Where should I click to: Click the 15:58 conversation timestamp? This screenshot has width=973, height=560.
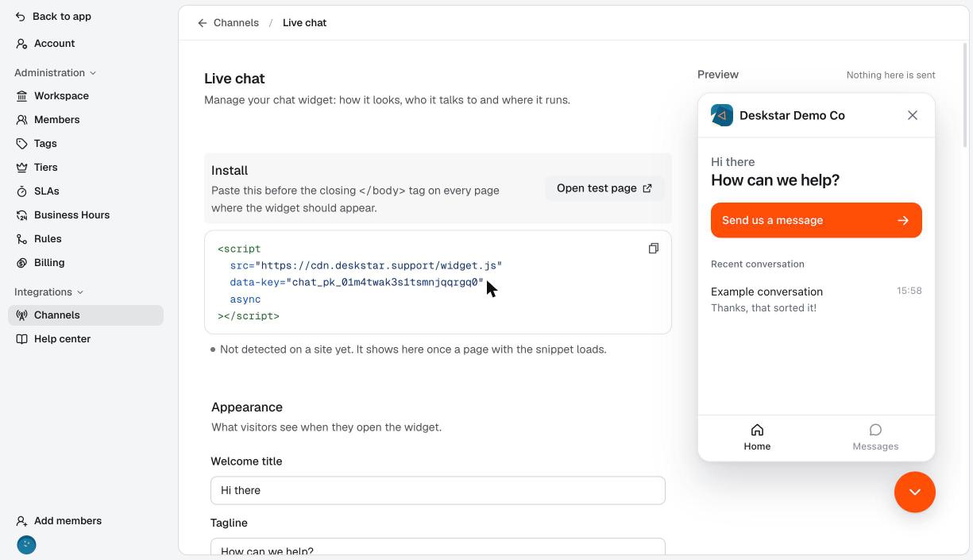(909, 291)
